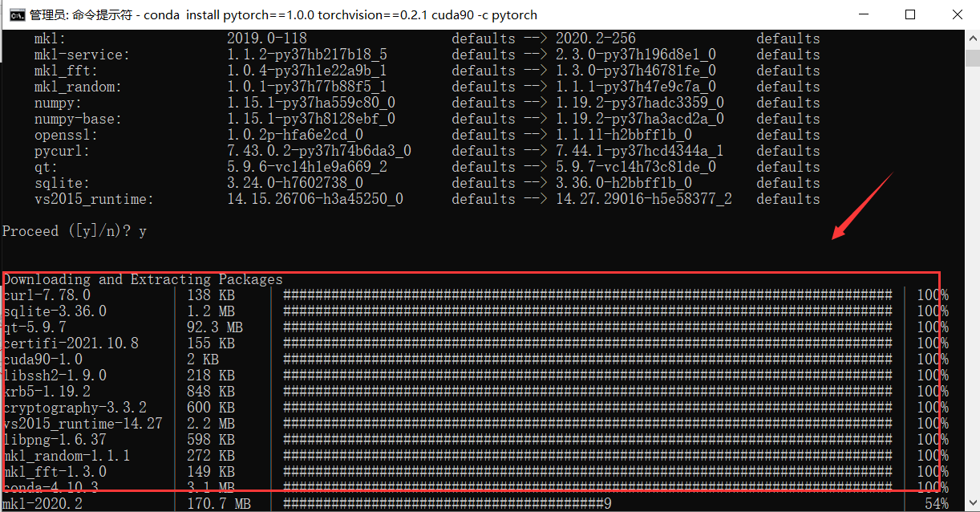980x512 pixels.
Task: Click the '54%' progress percentage
Action: pyautogui.click(x=937, y=504)
